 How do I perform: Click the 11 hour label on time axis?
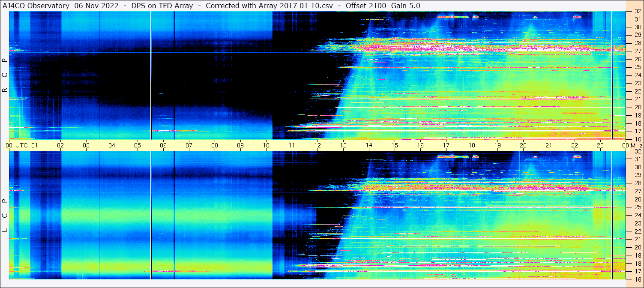[292, 145]
